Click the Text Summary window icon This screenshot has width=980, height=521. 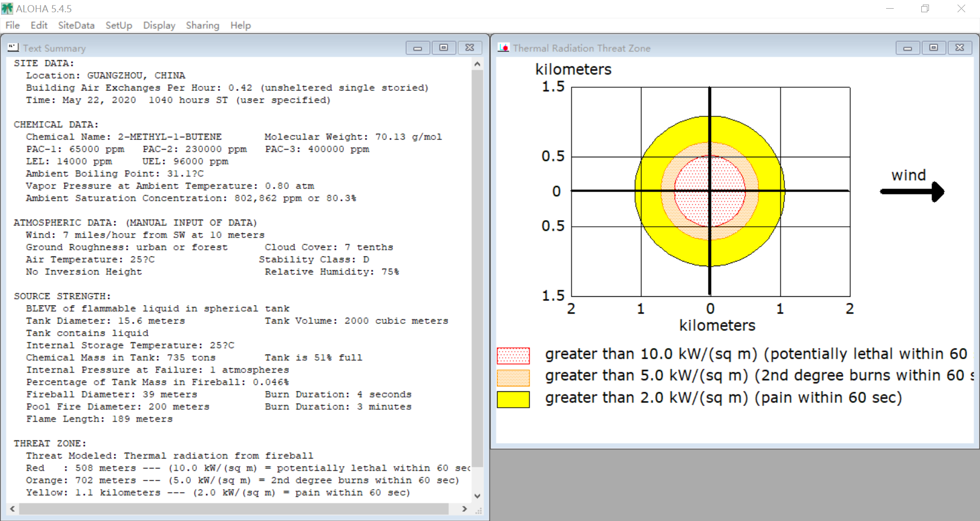coord(13,48)
